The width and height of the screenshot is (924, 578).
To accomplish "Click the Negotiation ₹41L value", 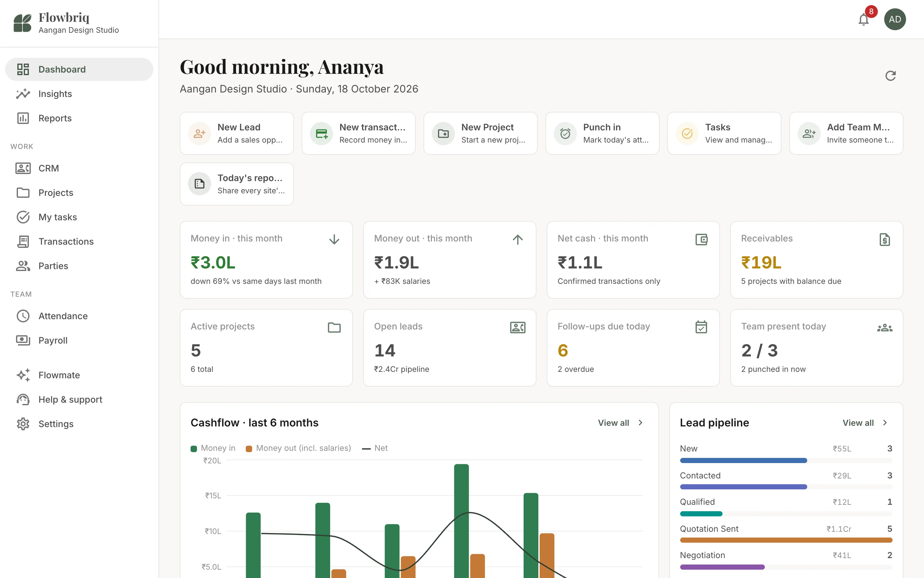I will click(842, 556).
